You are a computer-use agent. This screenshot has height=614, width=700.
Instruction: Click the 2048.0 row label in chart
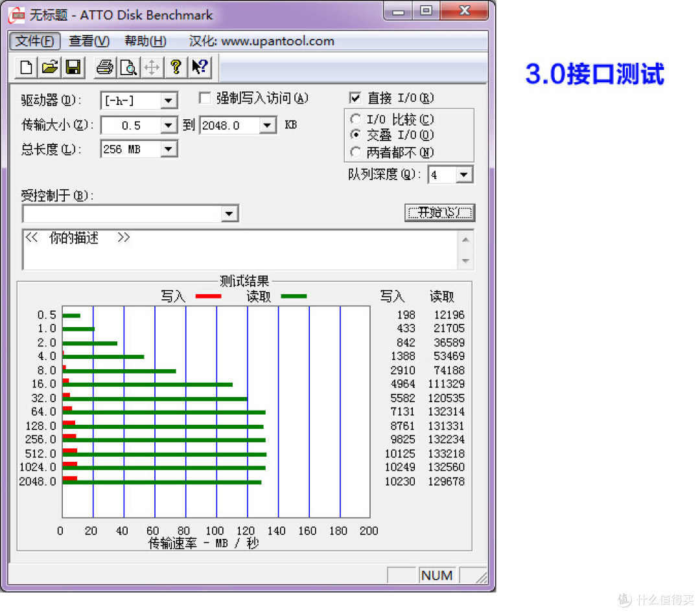coord(38,481)
